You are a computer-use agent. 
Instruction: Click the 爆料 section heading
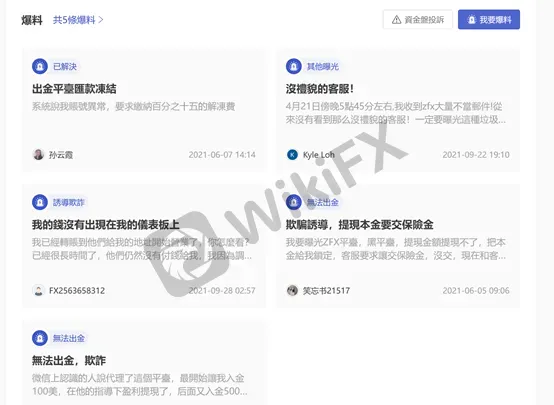pyautogui.click(x=32, y=20)
